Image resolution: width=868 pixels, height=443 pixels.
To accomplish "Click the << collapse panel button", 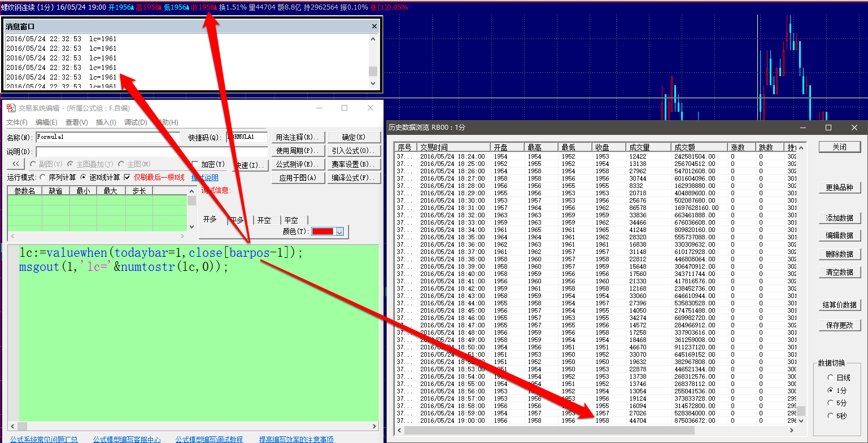I will (16, 164).
